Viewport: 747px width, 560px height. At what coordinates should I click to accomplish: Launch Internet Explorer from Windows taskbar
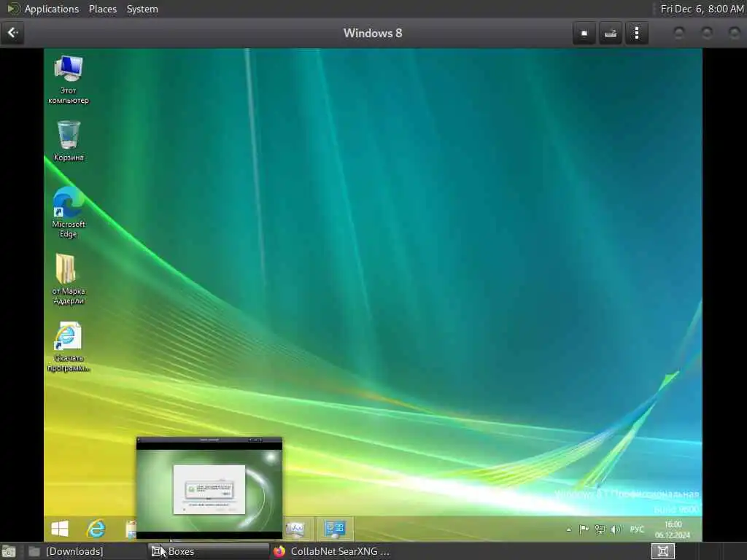click(x=96, y=529)
